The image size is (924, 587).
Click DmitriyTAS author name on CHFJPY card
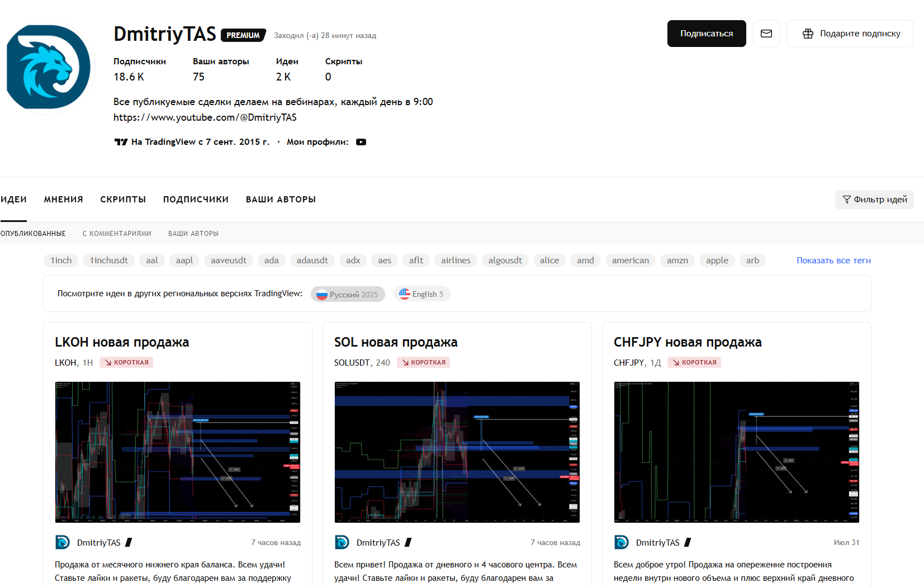click(658, 543)
